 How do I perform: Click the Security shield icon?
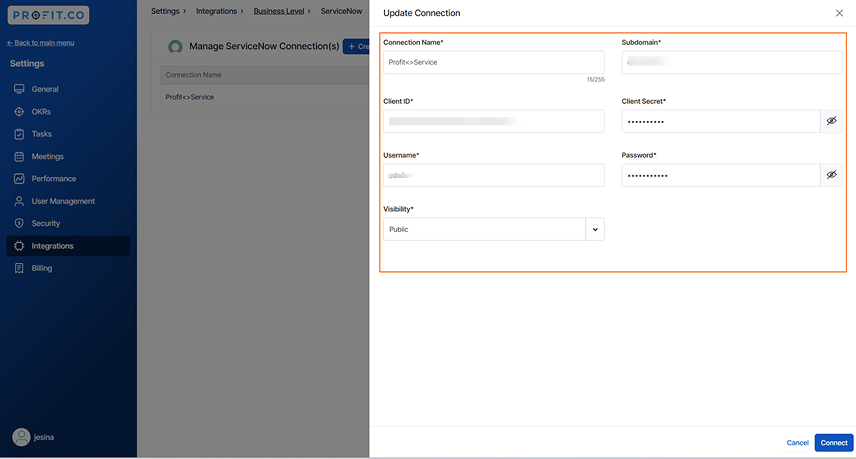(x=19, y=223)
